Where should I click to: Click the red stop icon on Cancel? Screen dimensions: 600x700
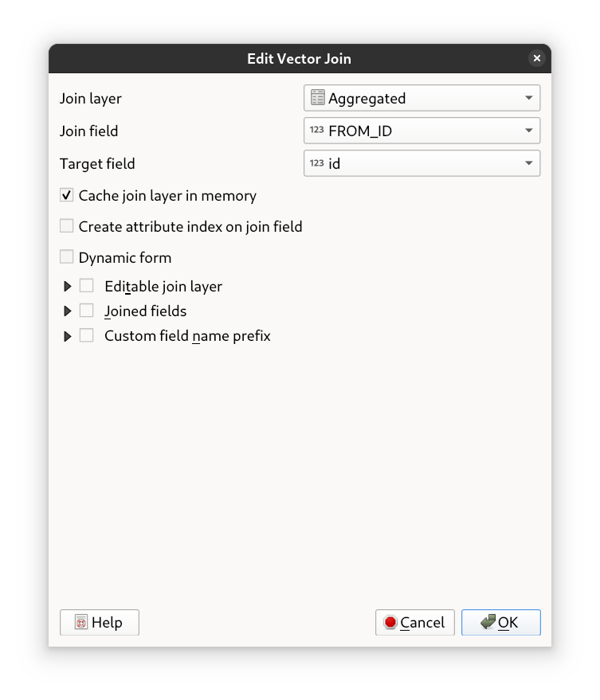pos(390,623)
